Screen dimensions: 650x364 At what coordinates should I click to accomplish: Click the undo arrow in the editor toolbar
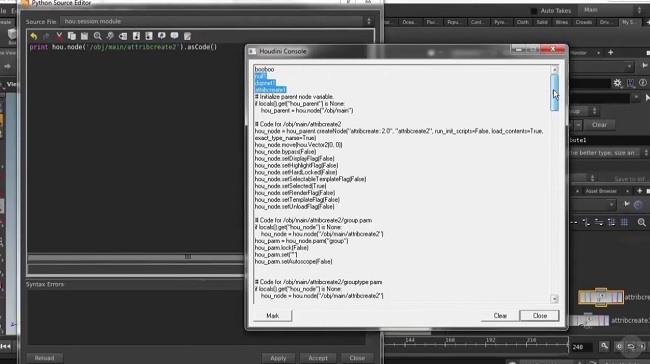[34, 36]
